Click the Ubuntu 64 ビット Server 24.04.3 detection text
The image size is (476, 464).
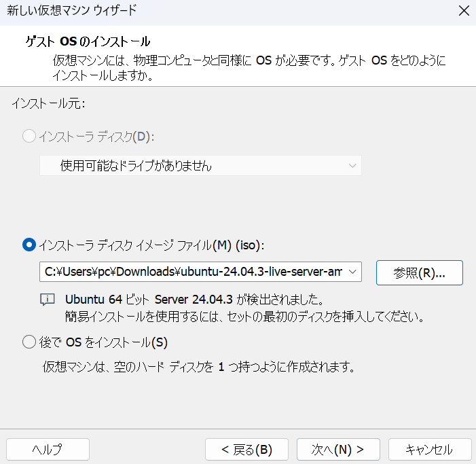[193, 300]
